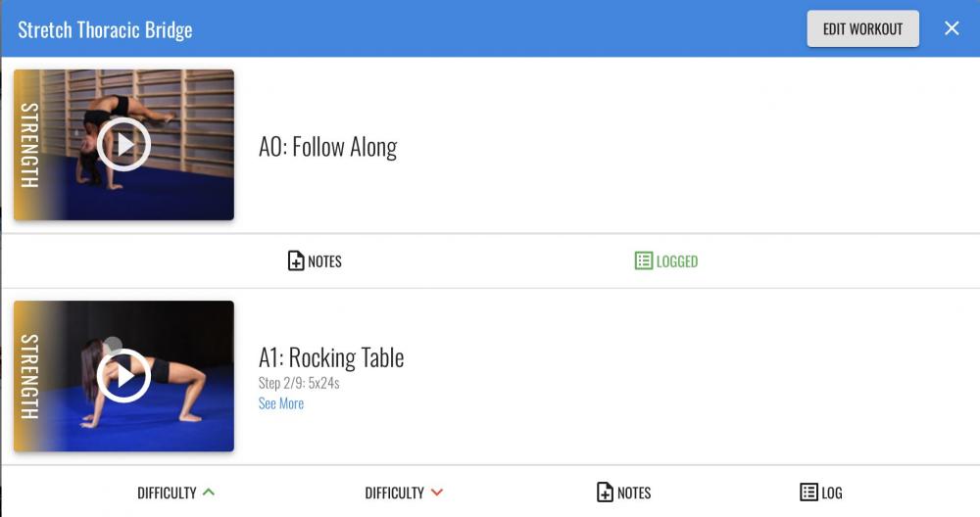This screenshot has height=517, width=980.
Task: Decrease difficulty with the red down chevron
Action: coord(437,493)
